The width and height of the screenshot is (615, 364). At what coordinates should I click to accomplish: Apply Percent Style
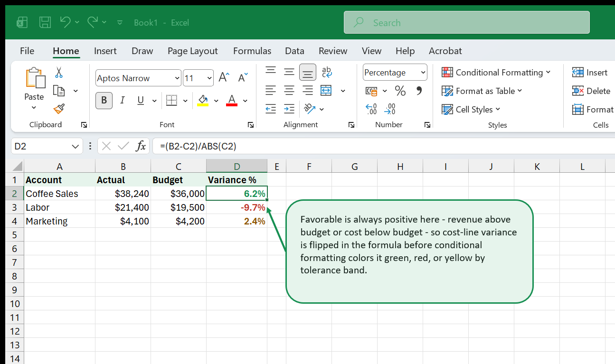[x=400, y=91]
